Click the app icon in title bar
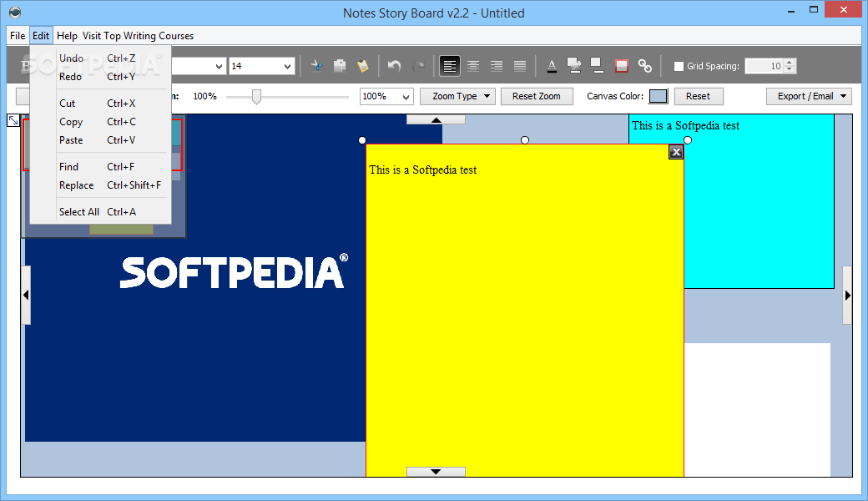The width and height of the screenshot is (868, 501). (15, 13)
